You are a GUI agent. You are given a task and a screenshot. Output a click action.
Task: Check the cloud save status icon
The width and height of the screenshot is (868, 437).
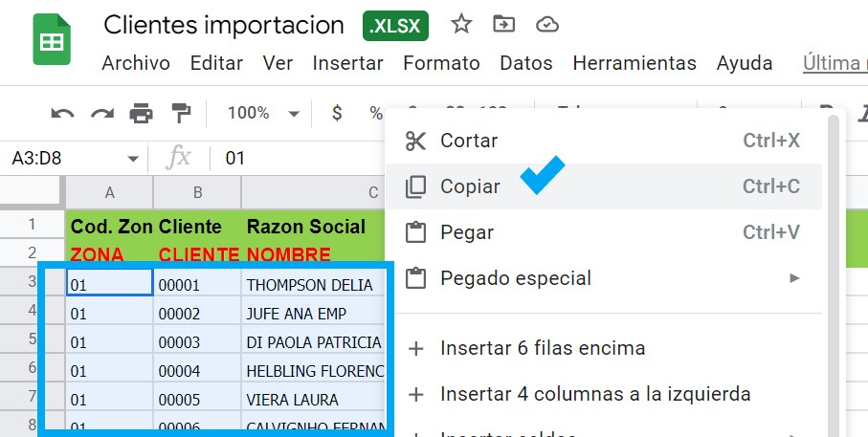click(547, 24)
